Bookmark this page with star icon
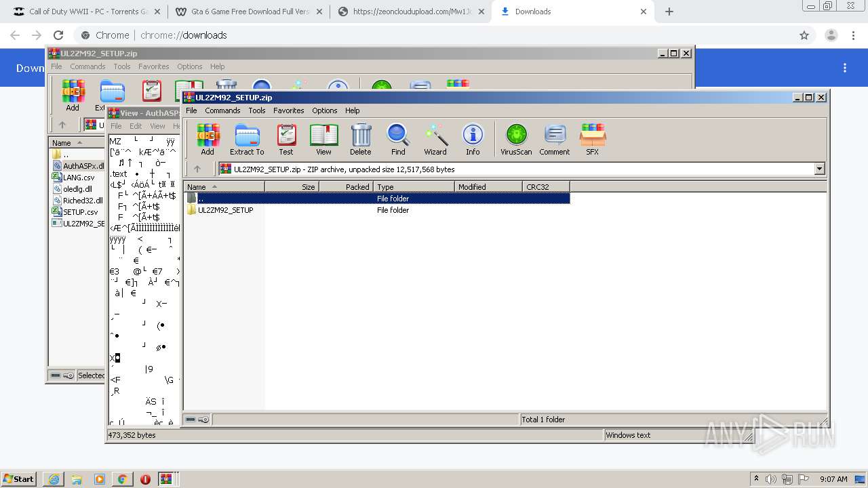The image size is (868, 488). tap(804, 35)
